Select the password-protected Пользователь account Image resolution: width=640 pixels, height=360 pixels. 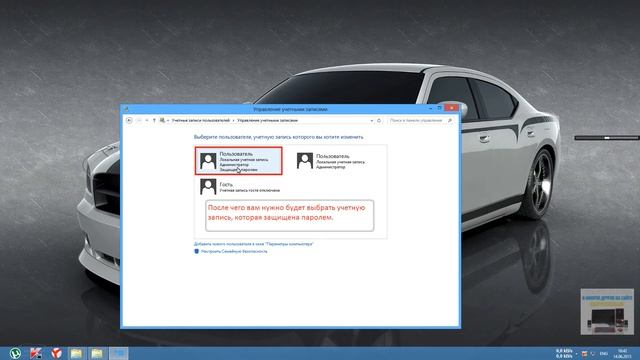click(x=238, y=161)
